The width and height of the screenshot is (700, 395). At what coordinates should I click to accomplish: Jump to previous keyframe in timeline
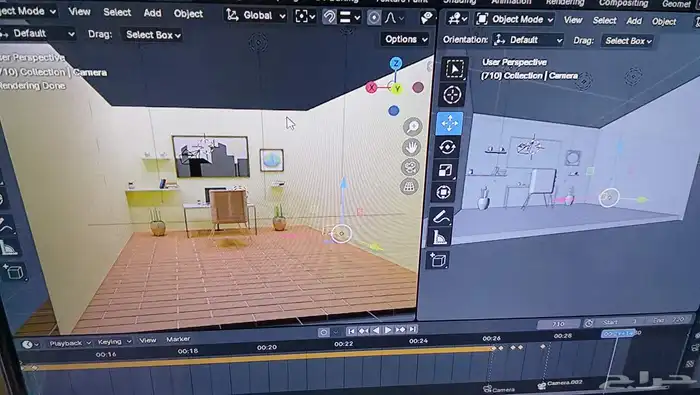363,331
